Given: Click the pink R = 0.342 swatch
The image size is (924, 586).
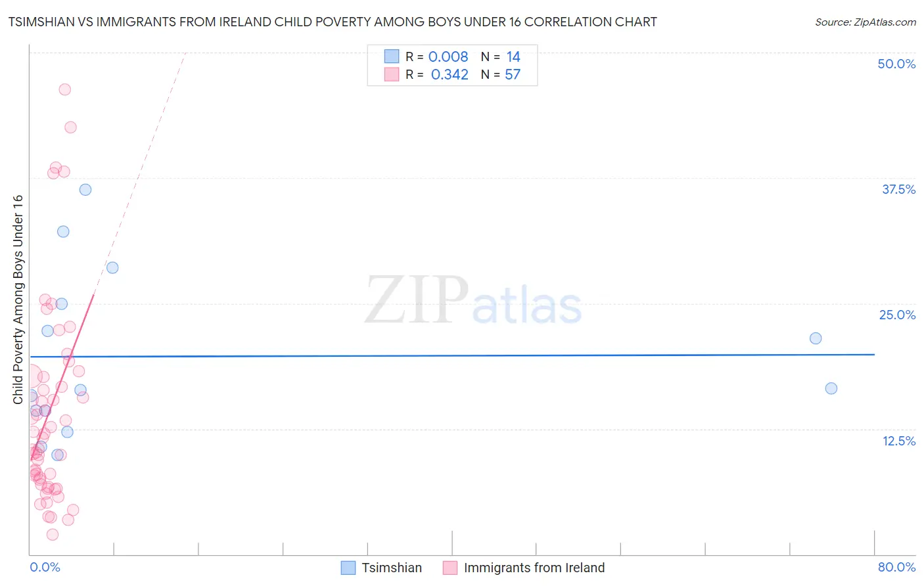Looking at the screenshot, I should (392, 74).
